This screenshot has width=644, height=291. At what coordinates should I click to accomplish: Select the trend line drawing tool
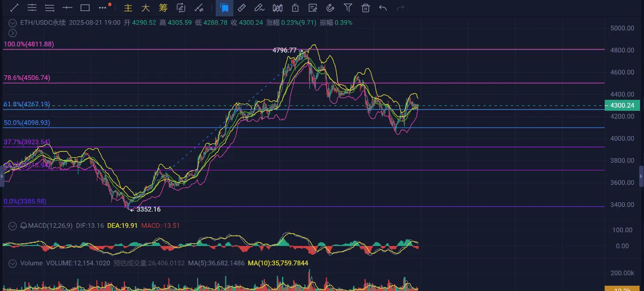pos(14,8)
